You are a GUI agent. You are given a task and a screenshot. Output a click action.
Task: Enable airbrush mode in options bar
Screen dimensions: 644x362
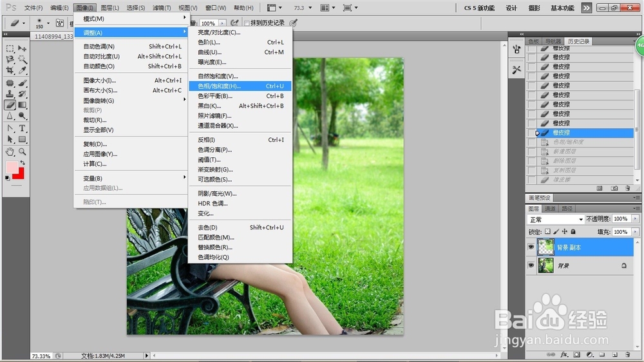pyautogui.click(x=234, y=23)
